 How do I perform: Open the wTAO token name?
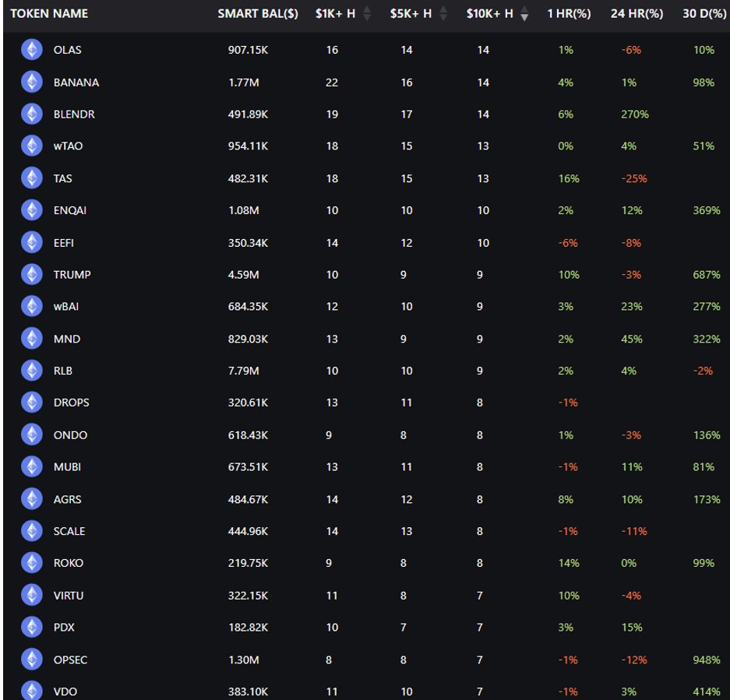point(68,146)
